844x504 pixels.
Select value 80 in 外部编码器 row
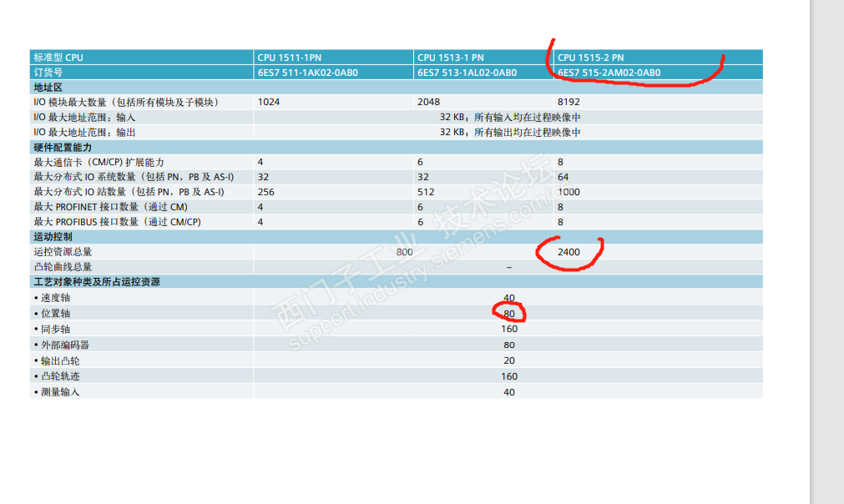[509, 345]
